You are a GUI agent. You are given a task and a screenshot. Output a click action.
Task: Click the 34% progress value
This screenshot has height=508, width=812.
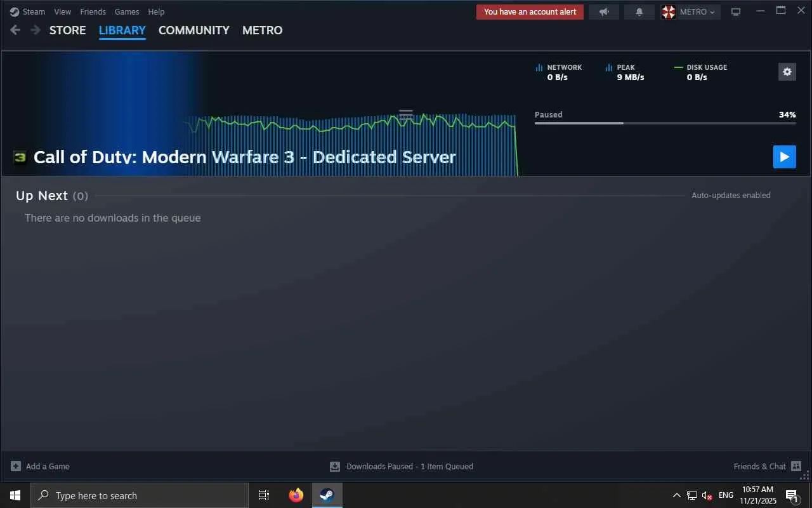point(787,115)
